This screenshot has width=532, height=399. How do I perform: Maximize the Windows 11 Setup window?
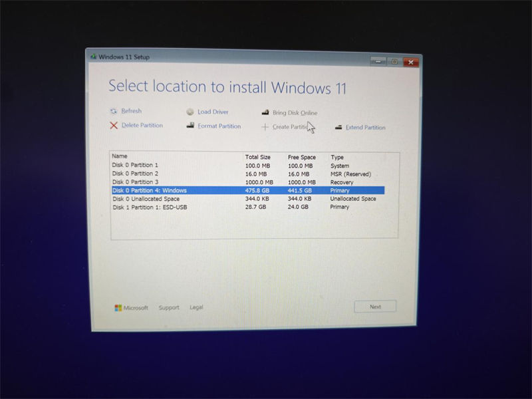coord(394,62)
